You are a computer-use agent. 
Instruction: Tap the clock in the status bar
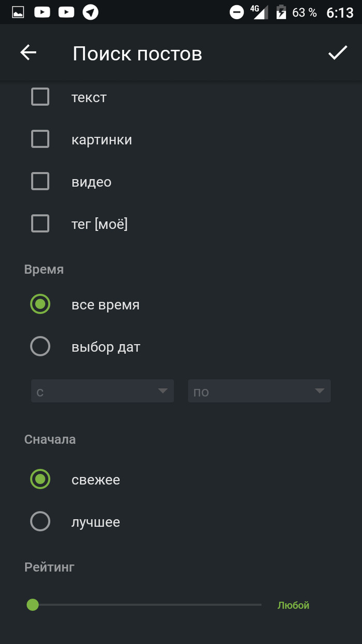340,12
